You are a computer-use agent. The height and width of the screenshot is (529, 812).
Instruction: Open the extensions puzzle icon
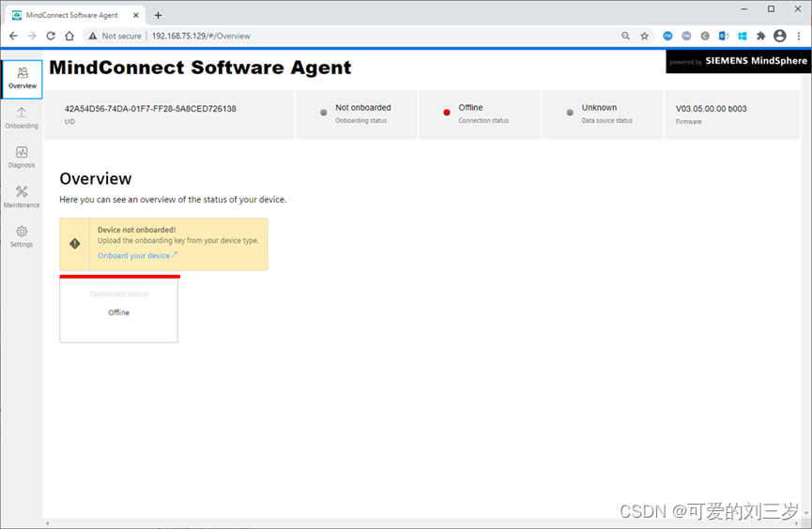[760, 36]
